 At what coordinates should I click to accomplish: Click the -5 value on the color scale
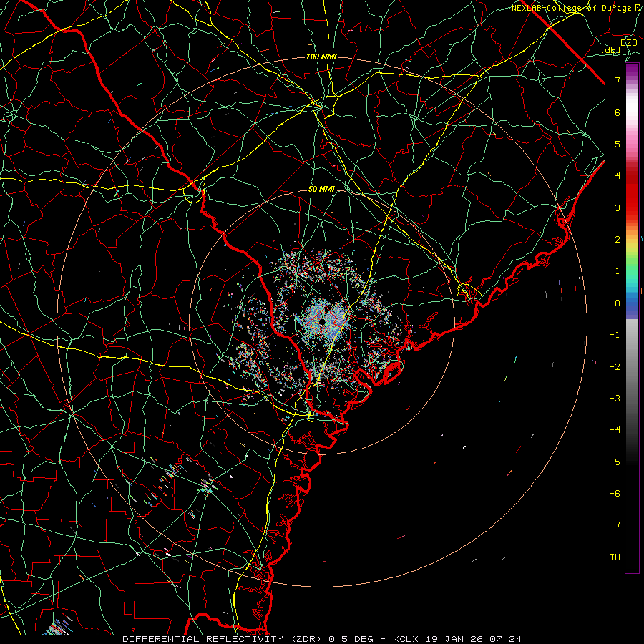click(x=615, y=462)
